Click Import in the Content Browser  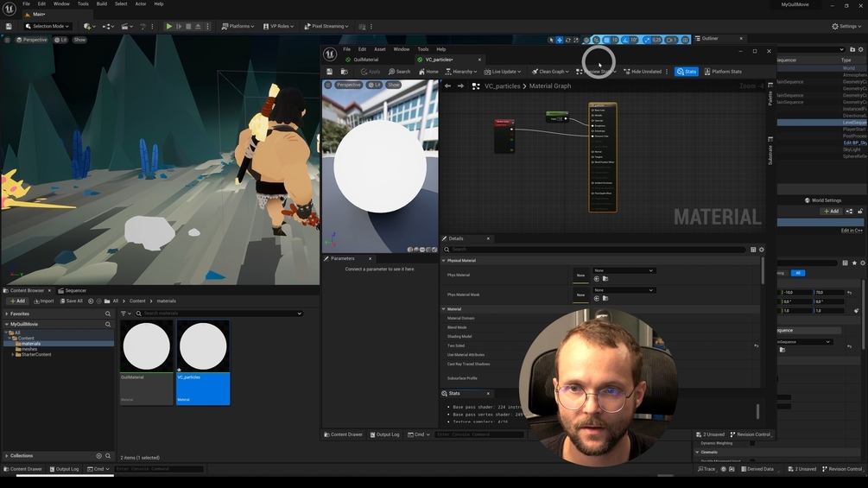click(x=44, y=301)
